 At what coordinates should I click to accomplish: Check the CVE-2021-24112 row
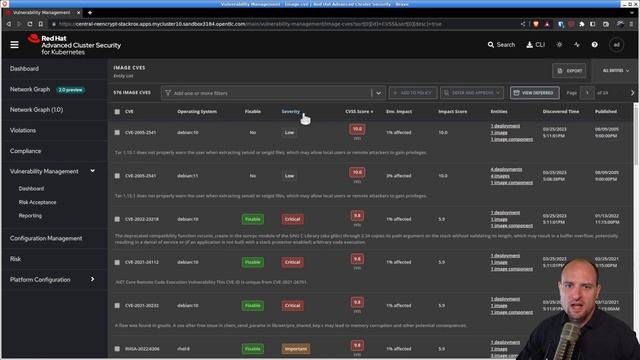coord(117,262)
